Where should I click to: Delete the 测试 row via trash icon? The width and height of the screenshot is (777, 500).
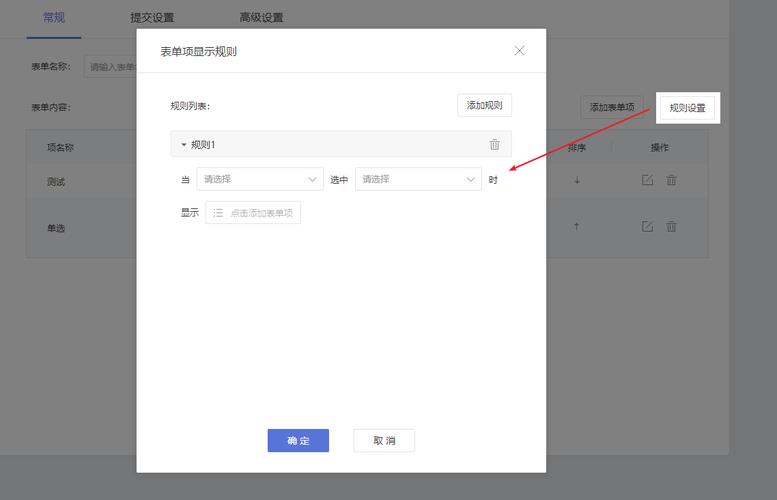671,180
